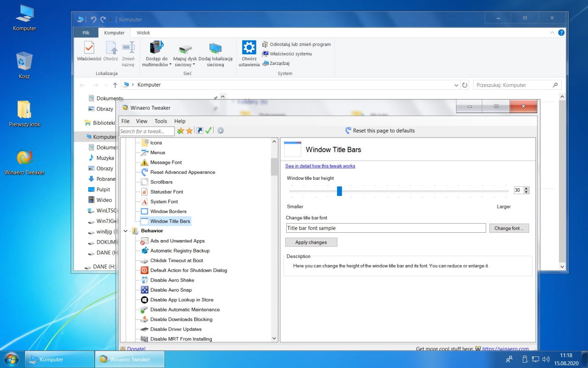Collapse the Explorer ribbon with chevron
This screenshot has width=588, height=368.
552,33
